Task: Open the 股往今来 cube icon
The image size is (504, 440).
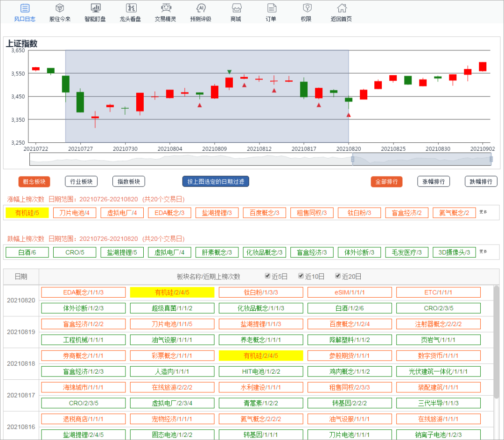Action: pyautogui.click(x=60, y=8)
